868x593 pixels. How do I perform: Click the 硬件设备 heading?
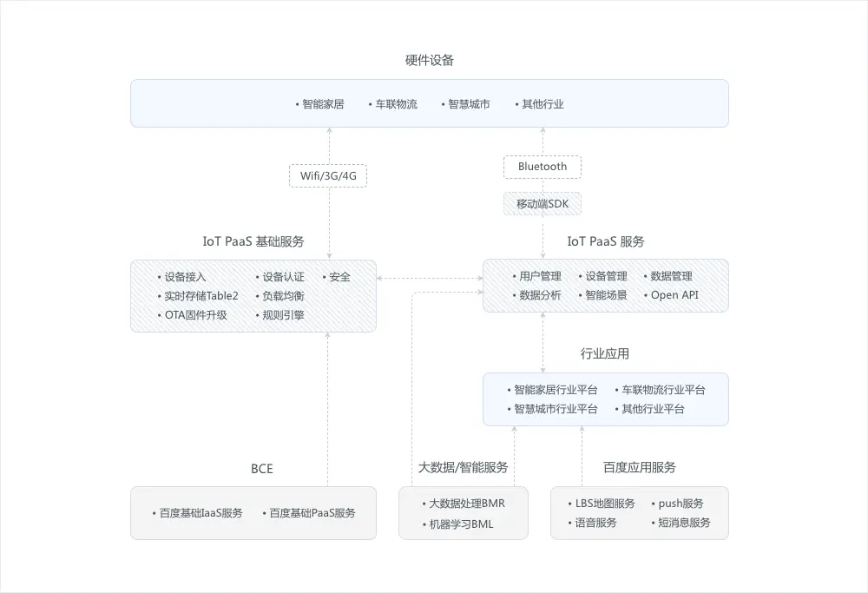429,61
